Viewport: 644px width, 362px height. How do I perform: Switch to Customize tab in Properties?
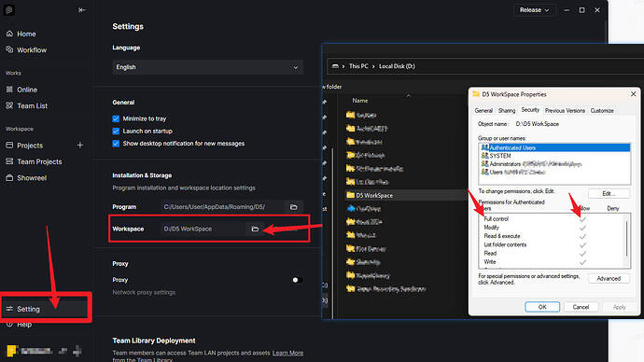pos(602,111)
